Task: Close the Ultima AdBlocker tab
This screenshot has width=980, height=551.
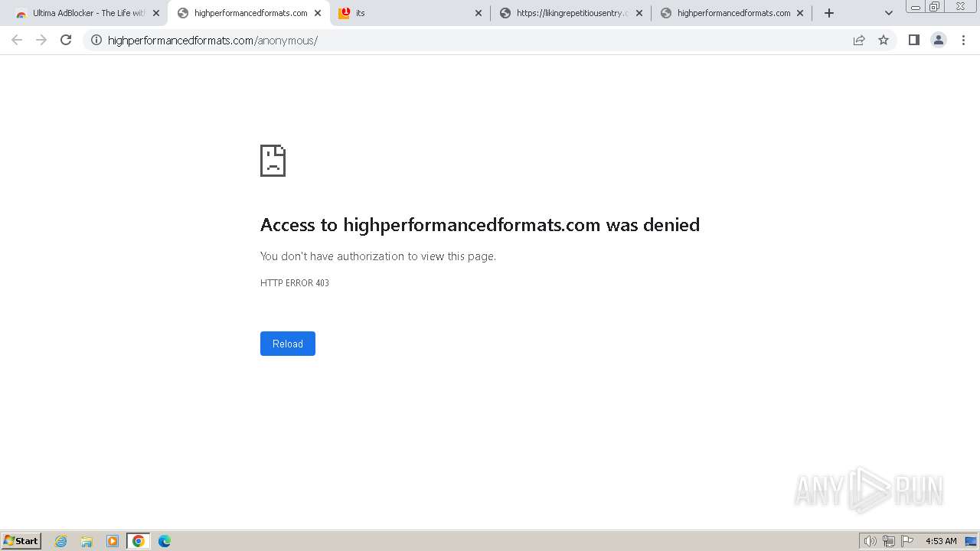Action: coord(156,13)
